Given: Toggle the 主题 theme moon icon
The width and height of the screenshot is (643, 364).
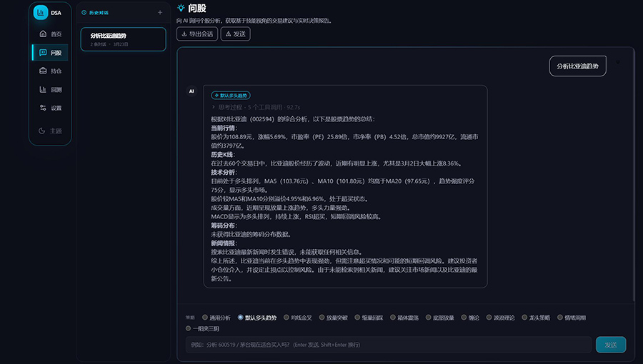Looking at the screenshot, I should click(50, 131).
